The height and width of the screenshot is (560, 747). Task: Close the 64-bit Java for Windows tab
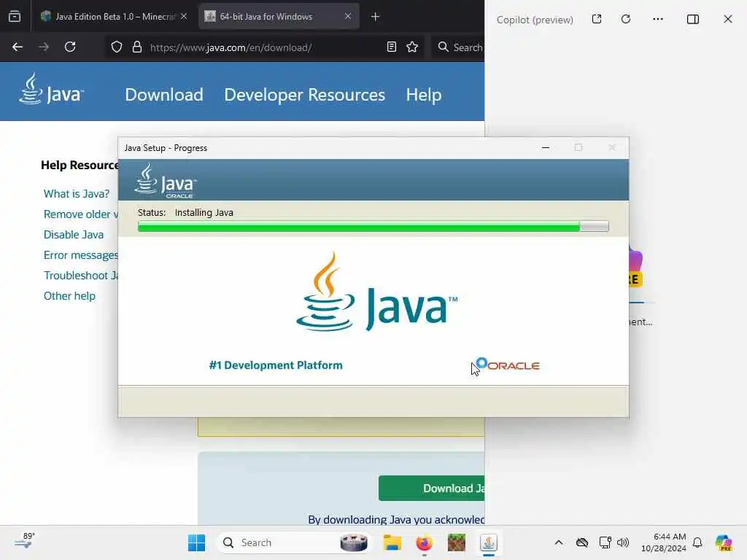[x=348, y=16]
